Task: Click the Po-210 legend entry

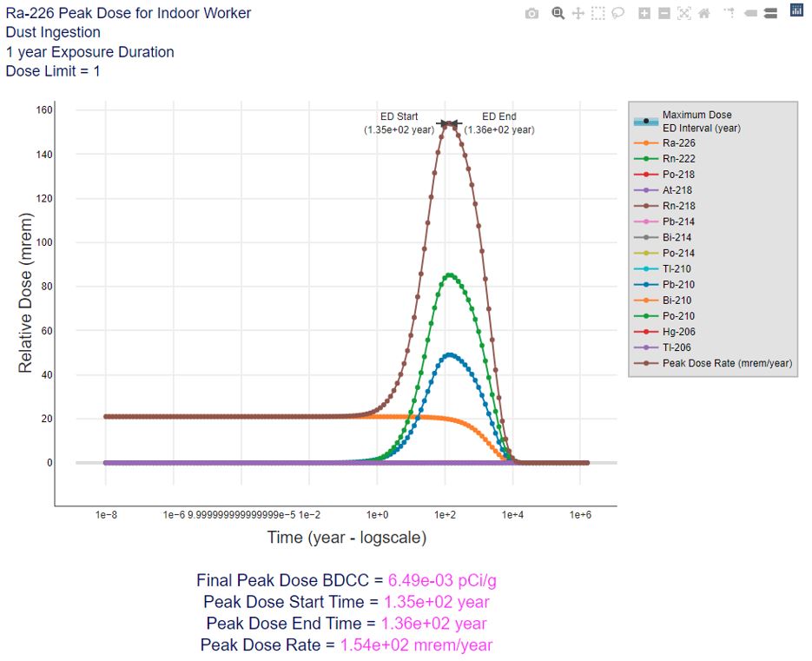Action: 678,316
